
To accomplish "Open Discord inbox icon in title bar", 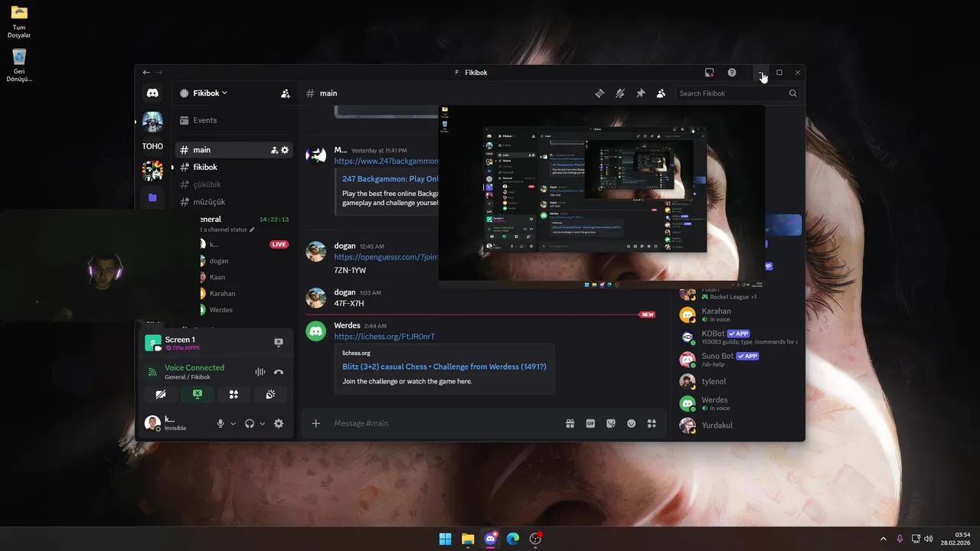I will click(x=710, y=73).
